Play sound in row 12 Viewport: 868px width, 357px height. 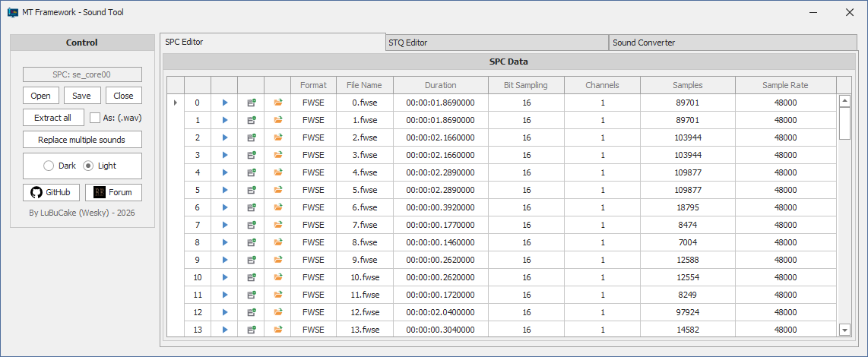pos(225,311)
